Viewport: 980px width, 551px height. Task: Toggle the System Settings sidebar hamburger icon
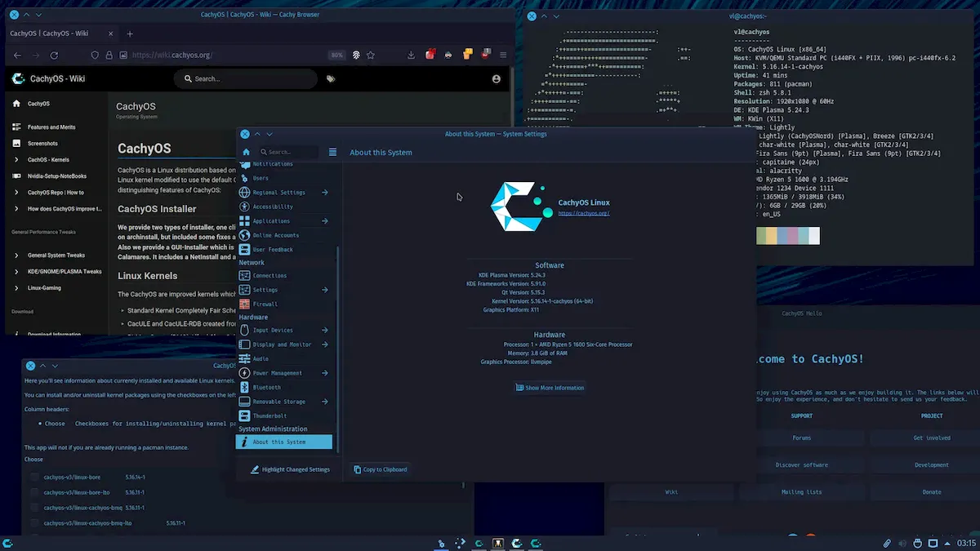coord(332,152)
